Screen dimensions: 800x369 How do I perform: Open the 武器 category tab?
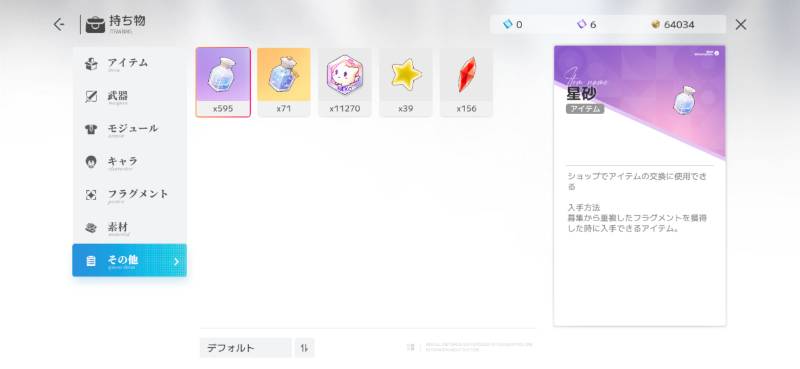130,96
